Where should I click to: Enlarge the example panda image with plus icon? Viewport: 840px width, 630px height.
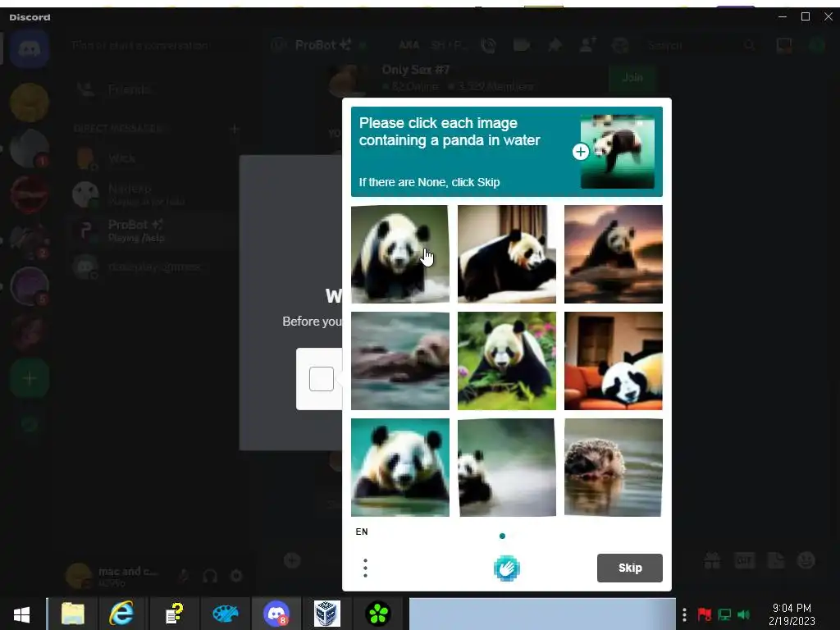pos(580,152)
